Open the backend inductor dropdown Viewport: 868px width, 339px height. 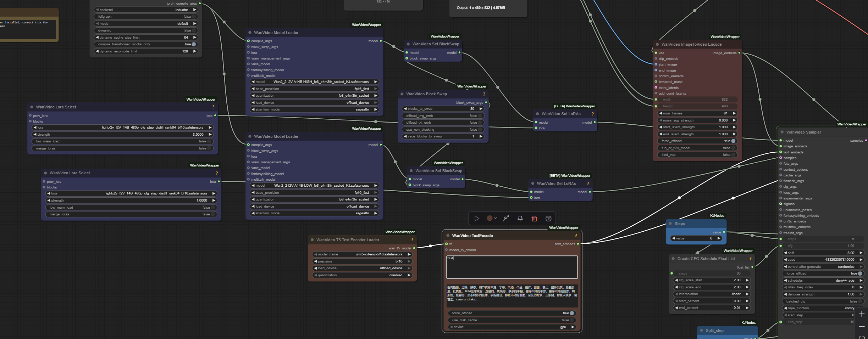click(x=146, y=10)
